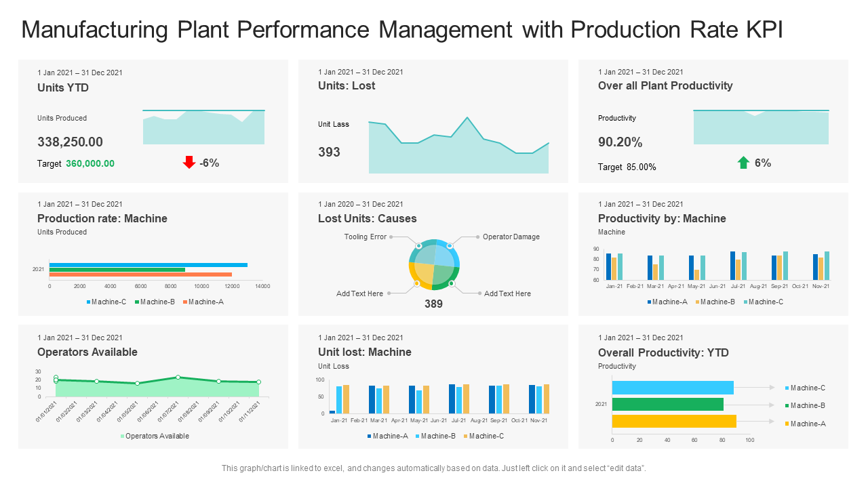Viewport: 868px width, 488px height.
Task: Click the left Add Text Here placeholder
Action: point(360,293)
